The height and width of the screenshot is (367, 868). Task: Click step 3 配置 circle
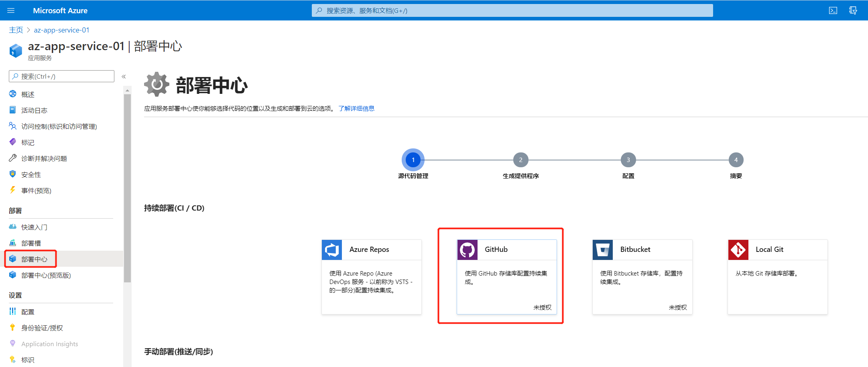pyautogui.click(x=628, y=160)
